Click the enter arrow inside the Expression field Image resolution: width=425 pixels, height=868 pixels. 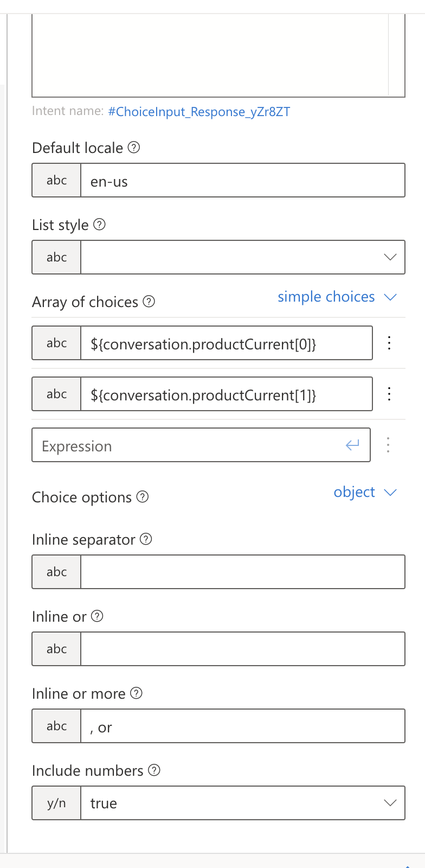pyautogui.click(x=352, y=444)
